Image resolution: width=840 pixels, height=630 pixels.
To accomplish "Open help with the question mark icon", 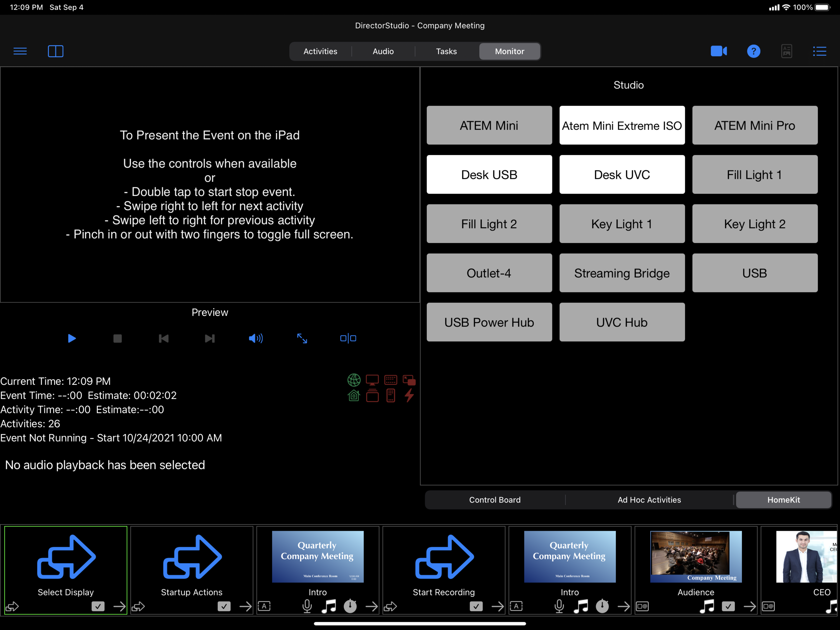I will (753, 51).
